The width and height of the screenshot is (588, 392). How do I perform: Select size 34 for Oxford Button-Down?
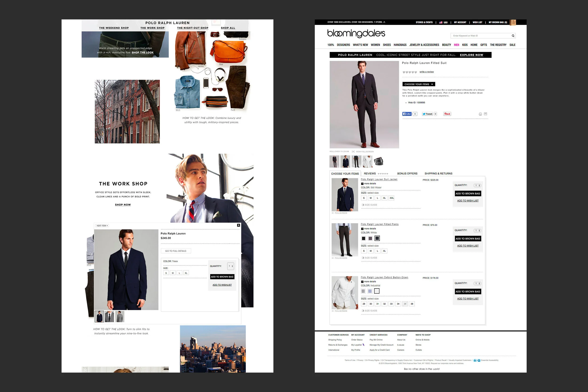coord(398,304)
